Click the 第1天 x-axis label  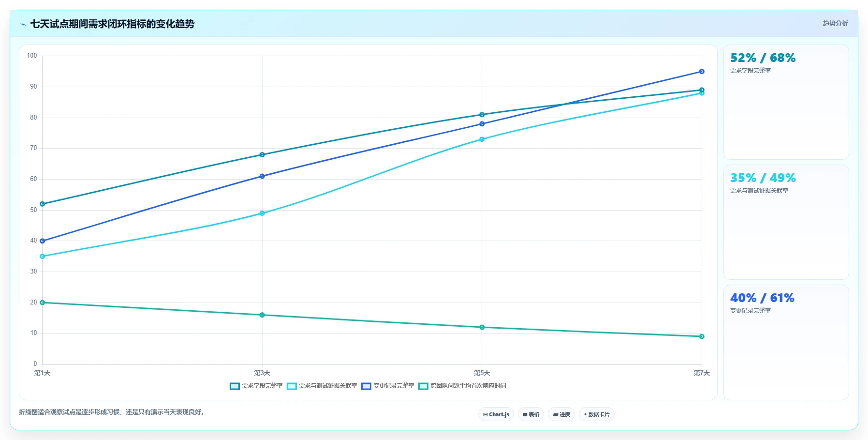(43, 373)
